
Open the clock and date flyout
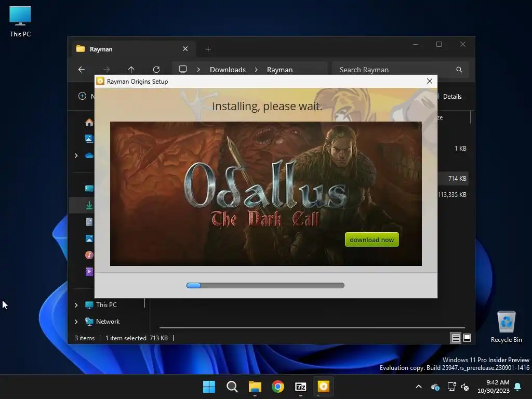point(494,387)
